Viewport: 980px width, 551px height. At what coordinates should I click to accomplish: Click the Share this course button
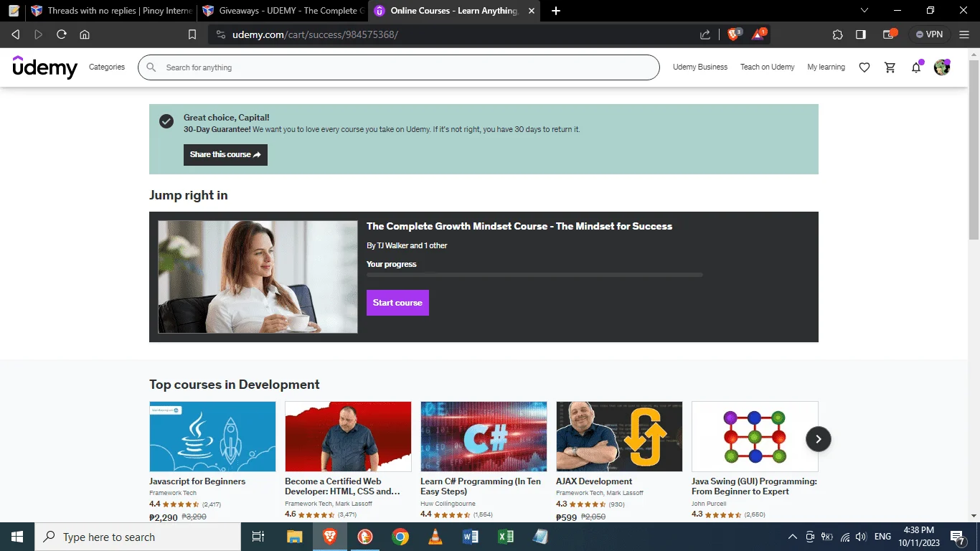[x=225, y=155]
